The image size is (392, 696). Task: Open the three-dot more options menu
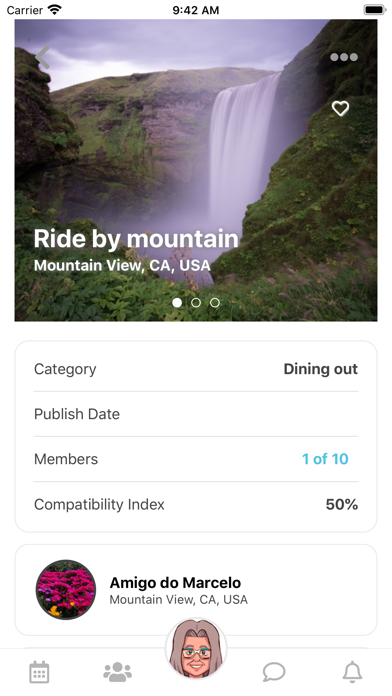click(344, 57)
